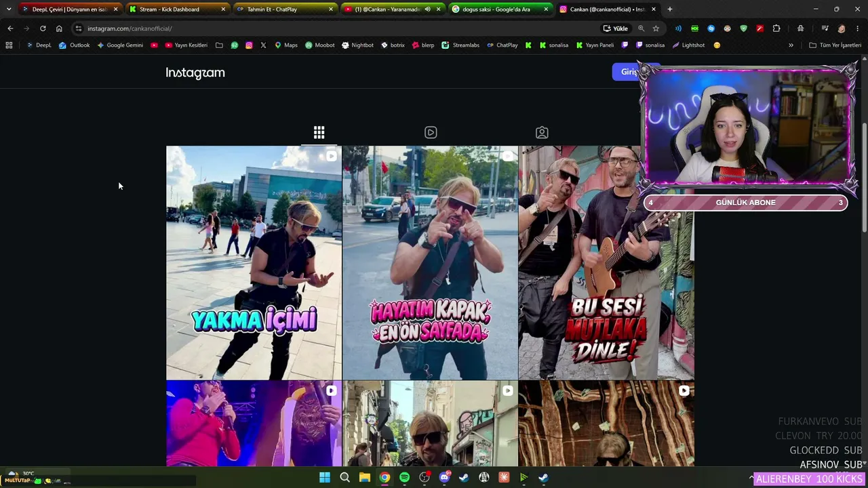The image size is (868, 488).
Task: Open the Lightshot bookmark
Action: 688,45
